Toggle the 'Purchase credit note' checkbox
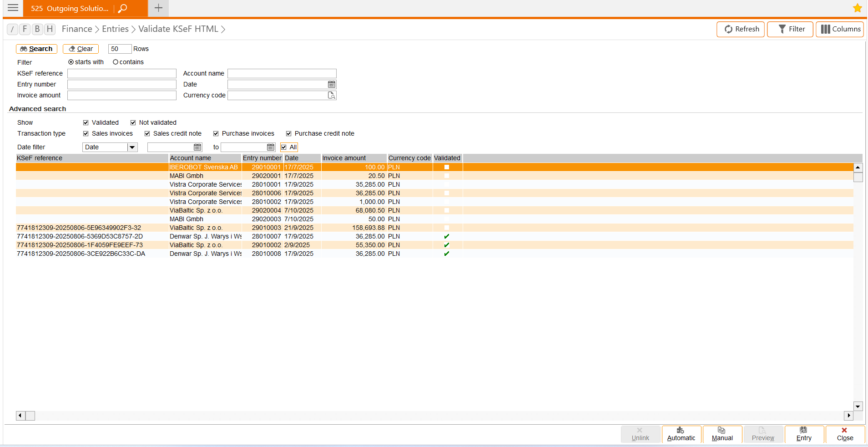Viewport: 868px width, 447px height. (288, 133)
